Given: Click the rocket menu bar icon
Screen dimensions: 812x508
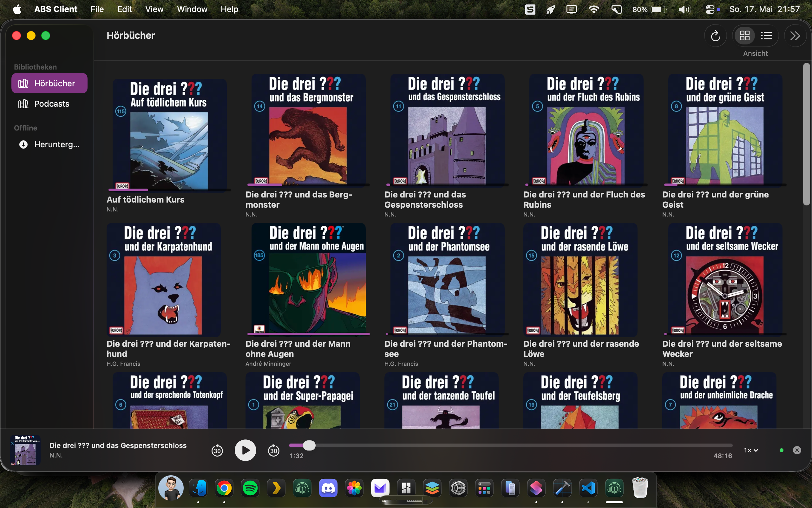Looking at the screenshot, I should coord(551,9).
